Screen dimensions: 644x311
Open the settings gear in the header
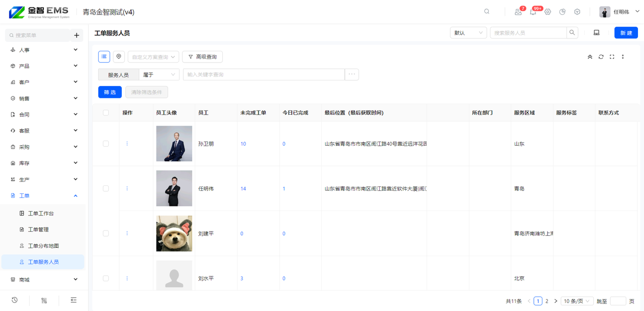click(547, 12)
